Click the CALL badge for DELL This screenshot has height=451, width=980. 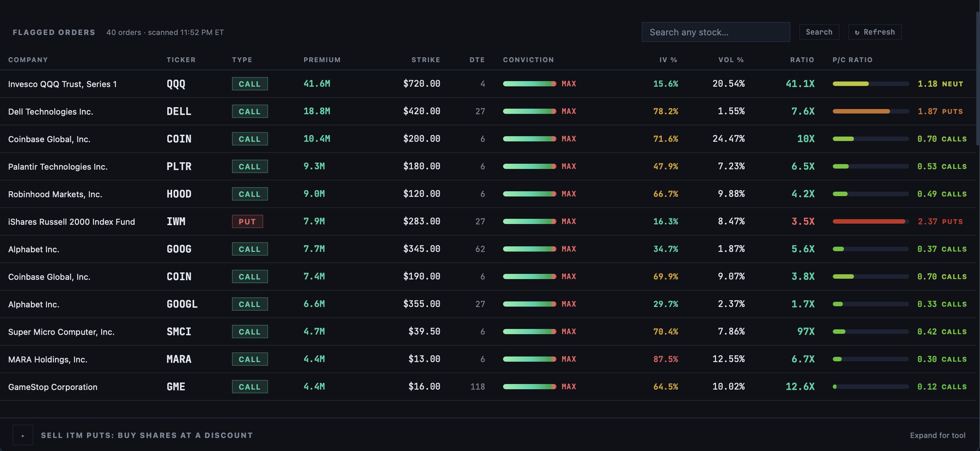click(x=249, y=111)
